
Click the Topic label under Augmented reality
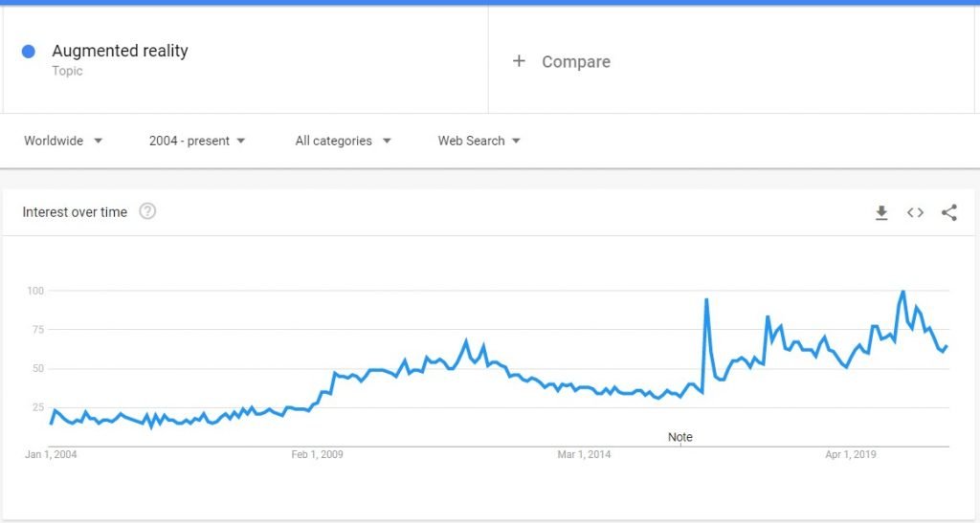tap(68, 71)
